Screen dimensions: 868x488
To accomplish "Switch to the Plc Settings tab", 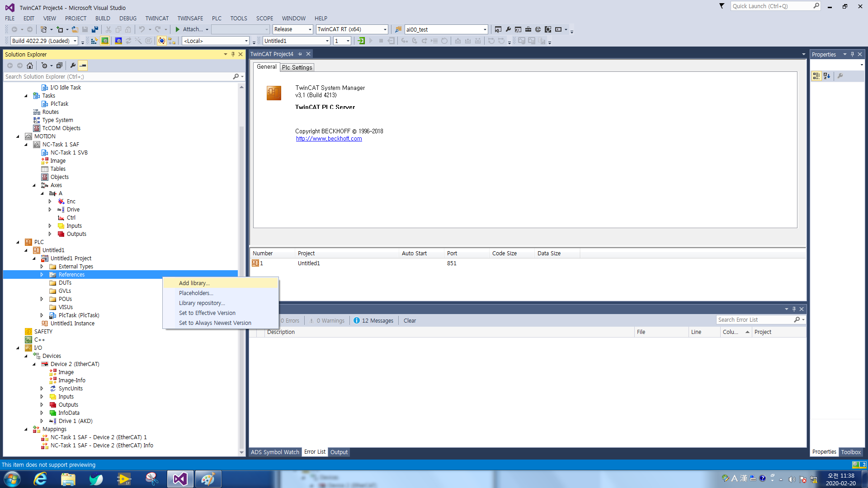I will (297, 67).
